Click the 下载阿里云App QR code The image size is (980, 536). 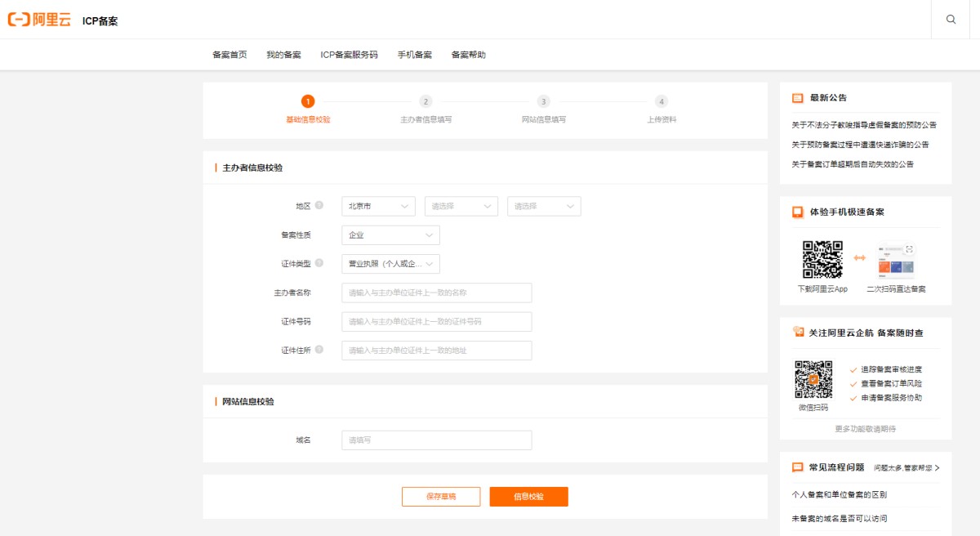click(x=822, y=259)
